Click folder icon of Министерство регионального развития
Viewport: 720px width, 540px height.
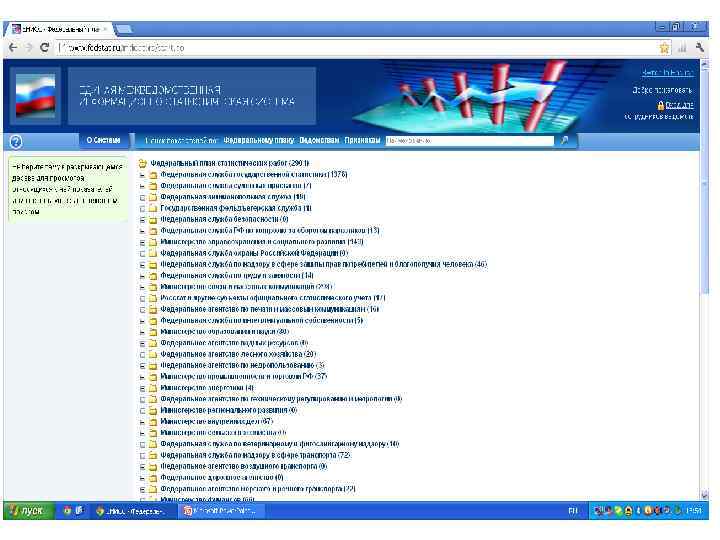pos(153,411)
